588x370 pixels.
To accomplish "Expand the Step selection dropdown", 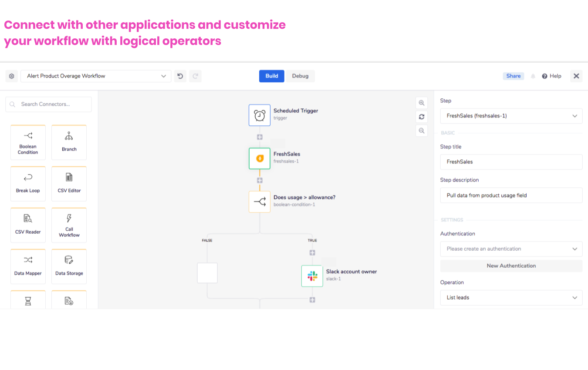I will point(511,116).
